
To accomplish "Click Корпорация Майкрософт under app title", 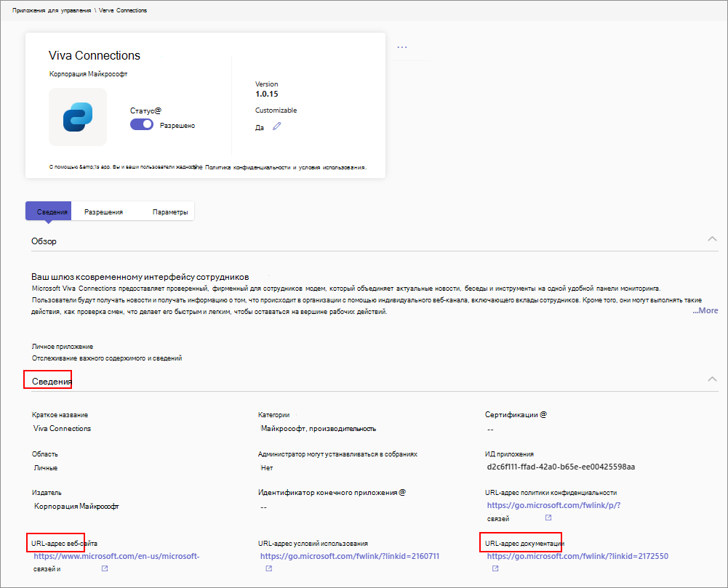I will [x=88, y=74].
